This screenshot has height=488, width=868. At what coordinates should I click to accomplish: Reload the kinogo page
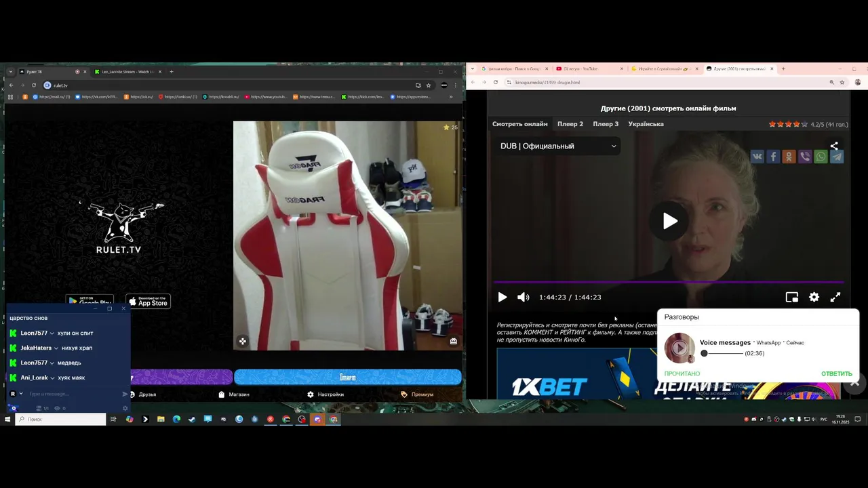click(496, 82)
